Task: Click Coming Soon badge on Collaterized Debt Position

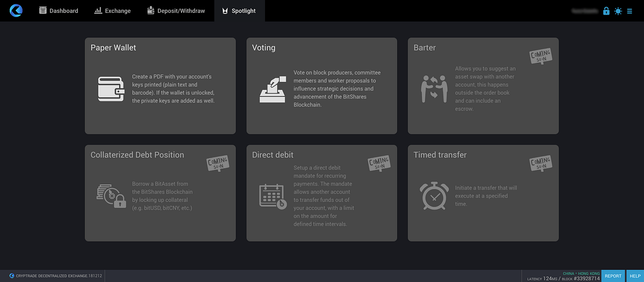Action: click(x=217, y=164)
